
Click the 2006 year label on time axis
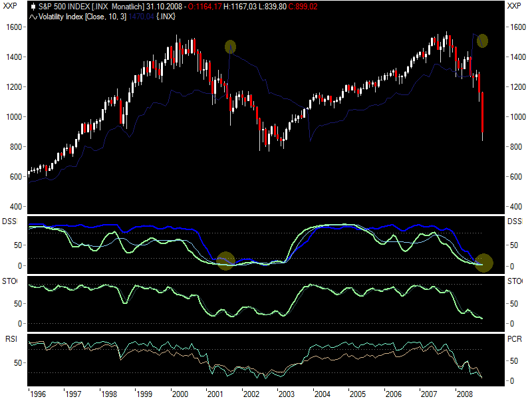[394, 394]
